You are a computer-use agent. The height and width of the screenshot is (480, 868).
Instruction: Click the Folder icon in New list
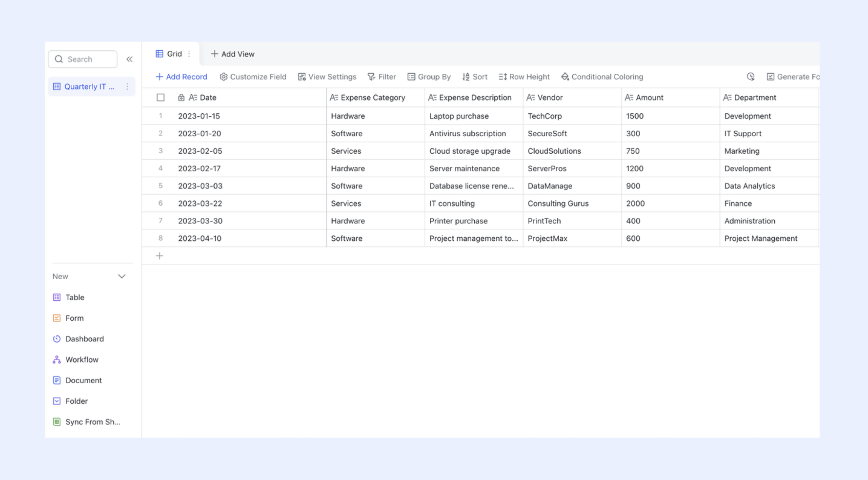click(57, 401)
